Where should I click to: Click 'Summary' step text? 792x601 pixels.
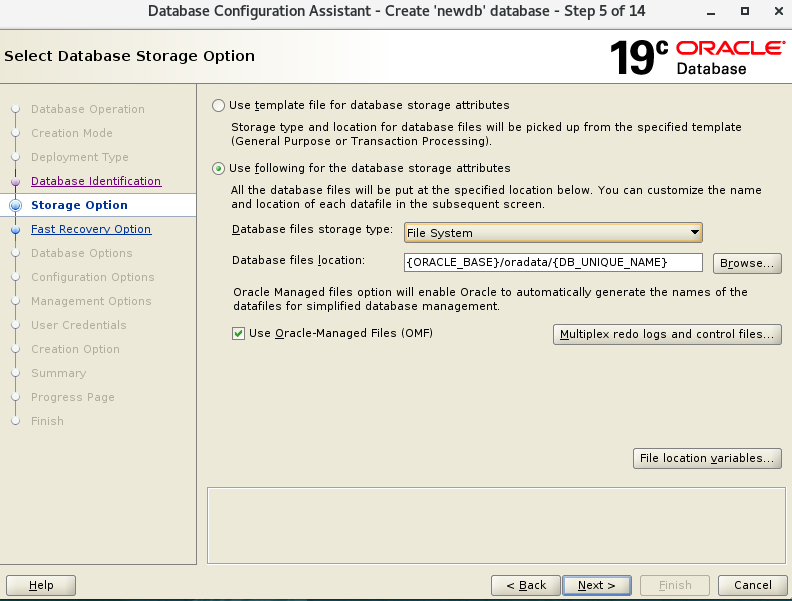pyautogui.click(x=59, y=373)
